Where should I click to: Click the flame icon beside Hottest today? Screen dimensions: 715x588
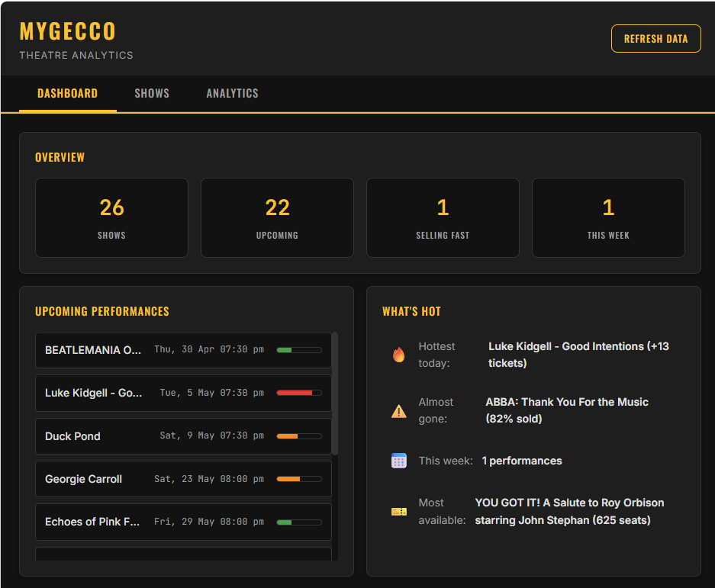click(398, 354)
